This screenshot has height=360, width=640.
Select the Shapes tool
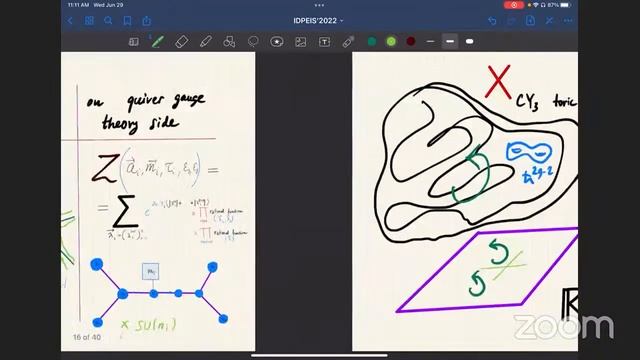229,42
